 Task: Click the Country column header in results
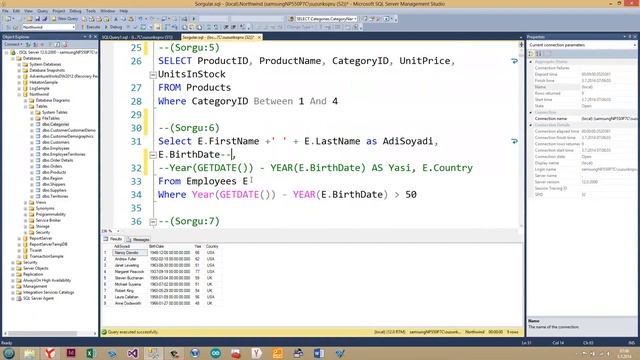coord(213,247)
